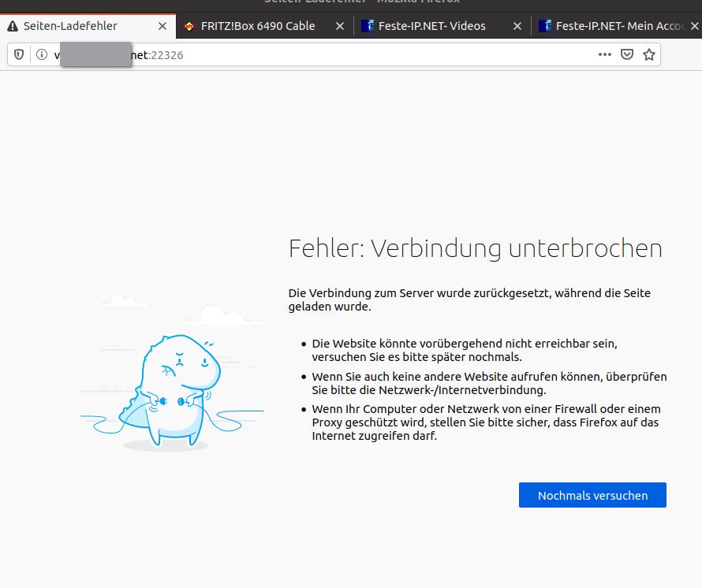Image resolution: width=702 pixels, height=588 pixels.
Task: Click the Save to Pocket icon
Action: (x=626, y=54)
